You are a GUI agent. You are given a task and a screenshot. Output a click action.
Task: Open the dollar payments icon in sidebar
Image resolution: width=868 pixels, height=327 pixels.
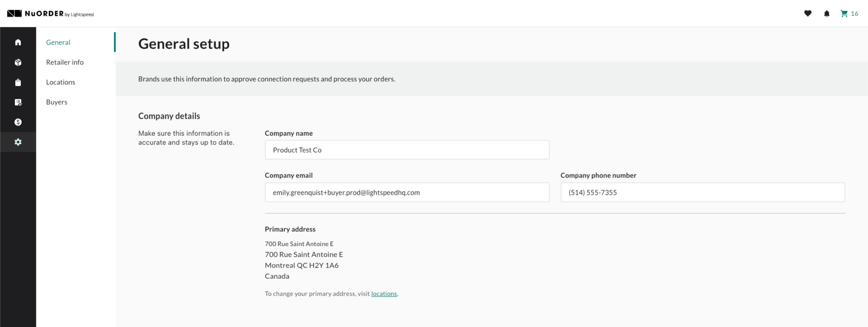(x=18, y=122)
